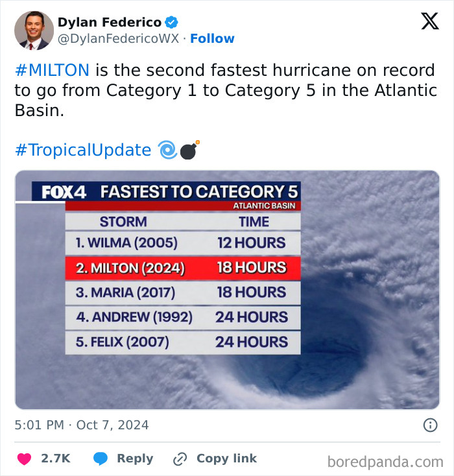Open the tweet info icon
This screenshot has height=476, width=454.
[x=429, y=425]
